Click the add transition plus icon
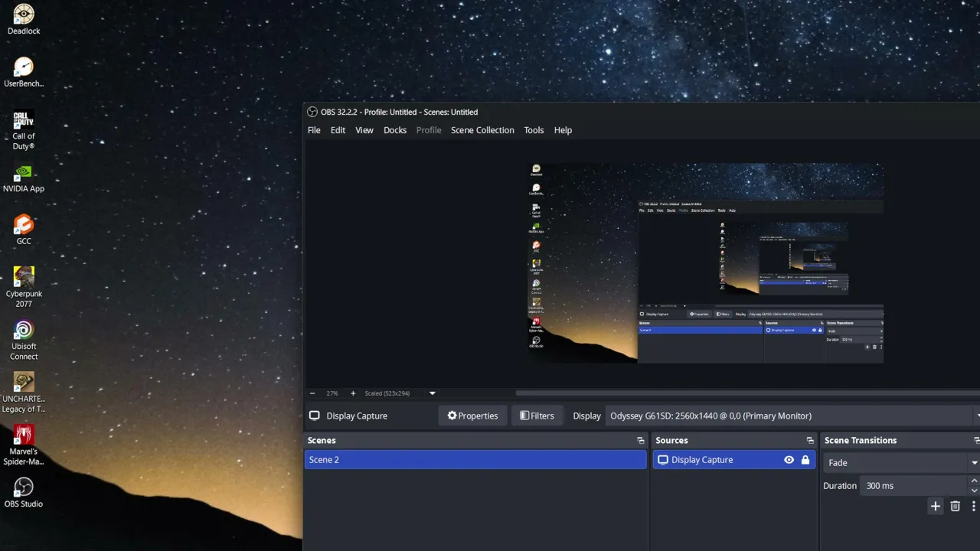Image resolution: width=980 pixels, height=551 pixels. (935, 506)
